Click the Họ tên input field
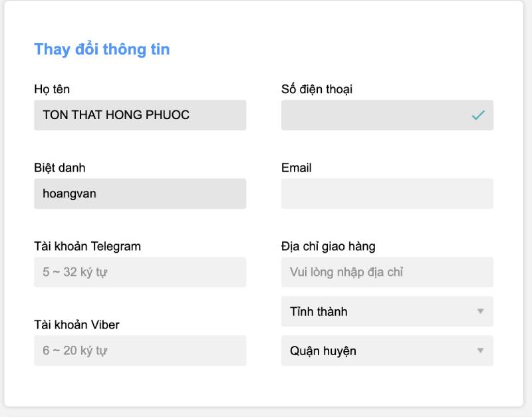This screenshot has width=532, height=417. point(140,115)
